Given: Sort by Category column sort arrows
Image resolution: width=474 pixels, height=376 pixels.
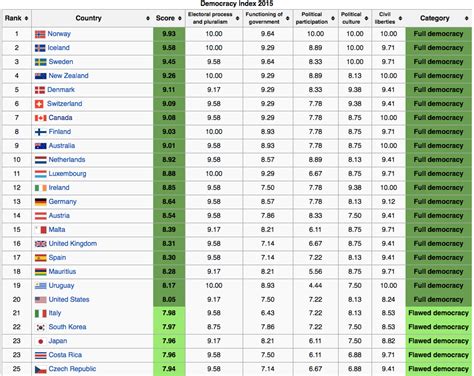Looking at the screenshot, I should 466,18.
